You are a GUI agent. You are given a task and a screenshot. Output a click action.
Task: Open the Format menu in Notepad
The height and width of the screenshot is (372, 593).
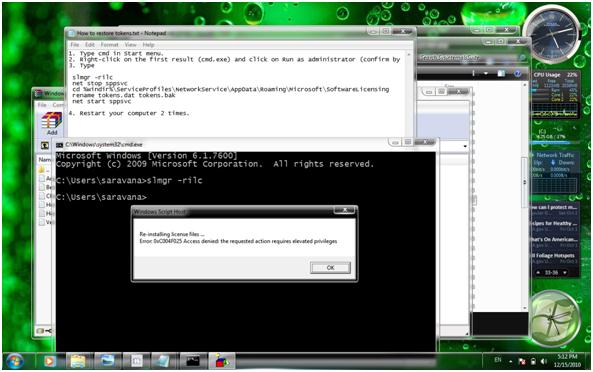109,45
